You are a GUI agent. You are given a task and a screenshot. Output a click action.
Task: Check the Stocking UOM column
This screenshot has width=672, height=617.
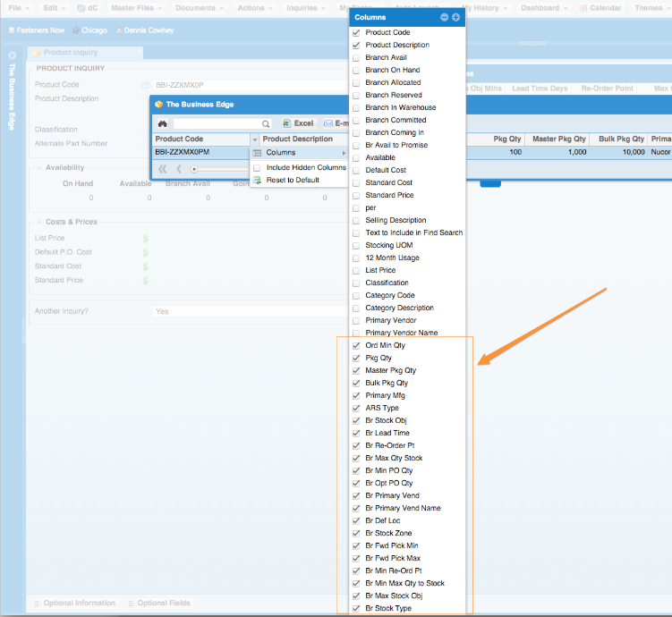click(356, 246)
